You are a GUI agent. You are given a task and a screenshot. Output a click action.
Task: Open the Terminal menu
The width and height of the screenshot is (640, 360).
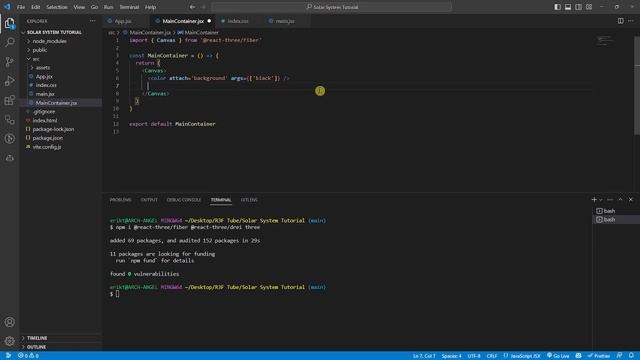coord(129,7)
